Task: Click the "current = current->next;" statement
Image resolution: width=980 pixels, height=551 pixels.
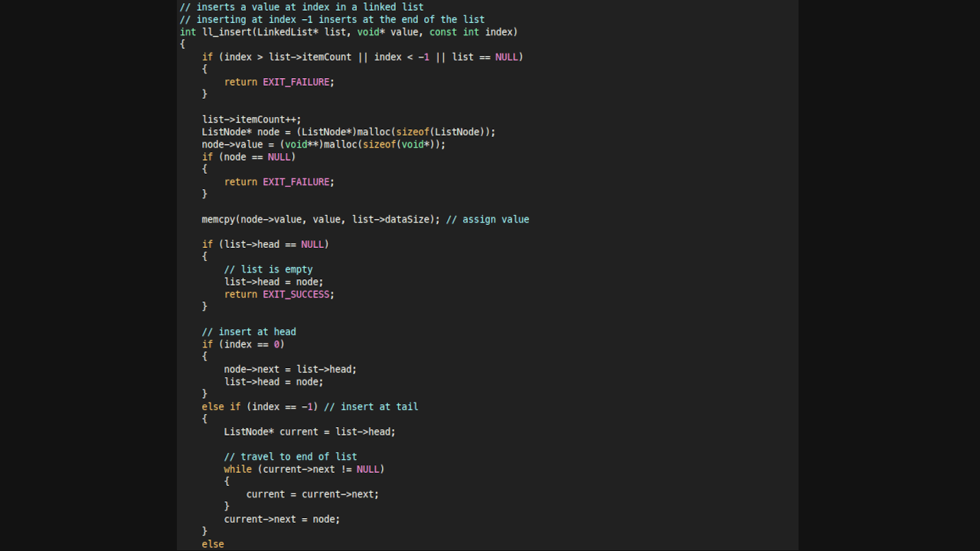Action: 313,494
